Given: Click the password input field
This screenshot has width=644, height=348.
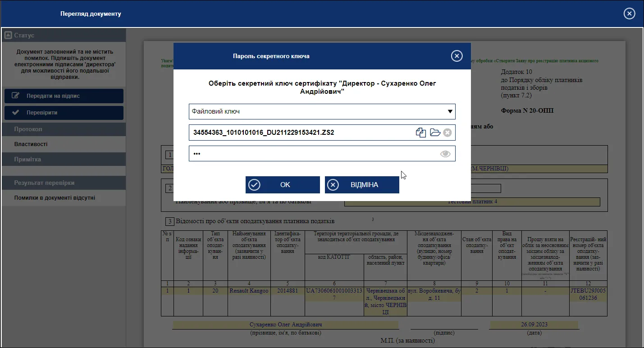Looking at the screenshot, I should pyautogui.click(x=313, y=154).
